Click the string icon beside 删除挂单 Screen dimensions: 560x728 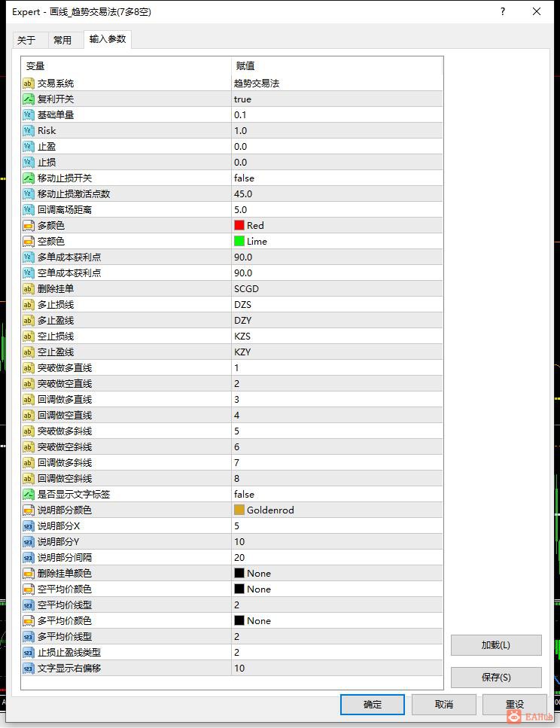point(29,289)
